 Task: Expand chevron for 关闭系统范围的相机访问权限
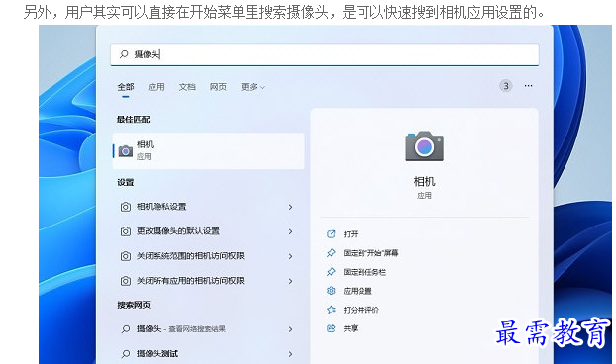coord(290,256)
